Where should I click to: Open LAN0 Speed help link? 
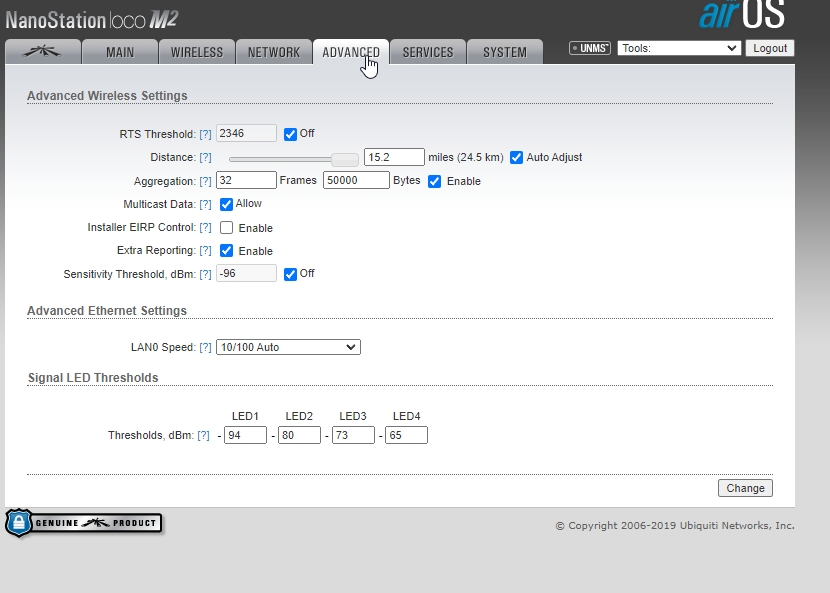205,347
